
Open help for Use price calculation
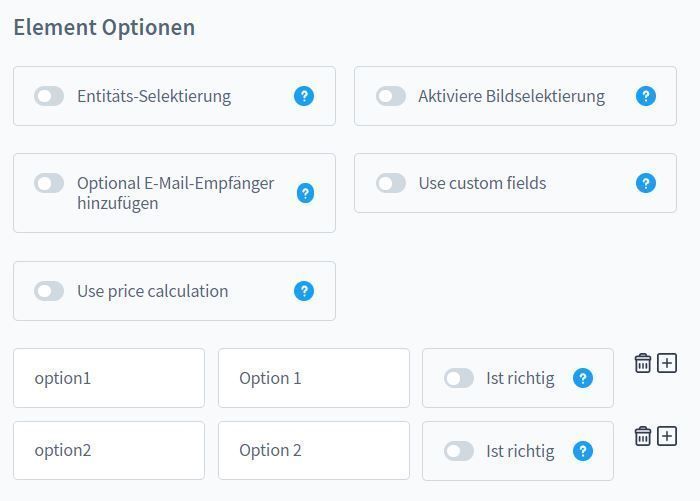tap(304, 291)
